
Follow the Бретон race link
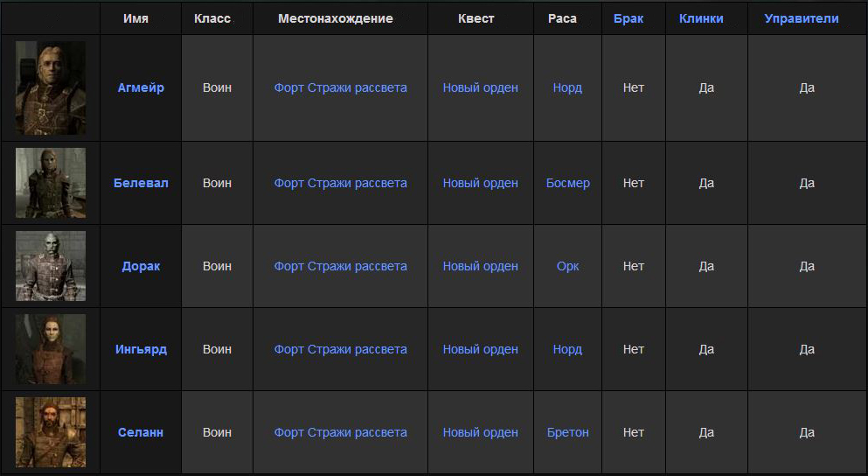568,432
